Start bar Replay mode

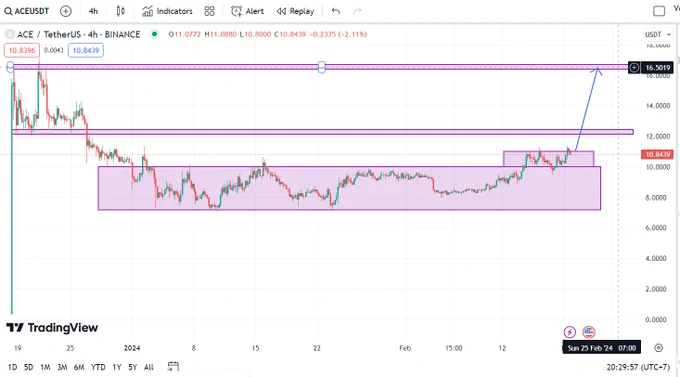tap(295, 11)
